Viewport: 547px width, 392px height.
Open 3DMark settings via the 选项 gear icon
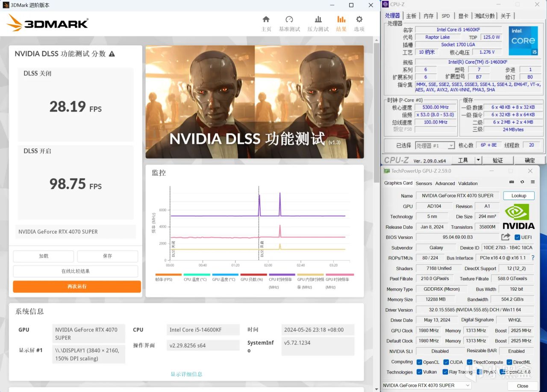pos(359,20)
